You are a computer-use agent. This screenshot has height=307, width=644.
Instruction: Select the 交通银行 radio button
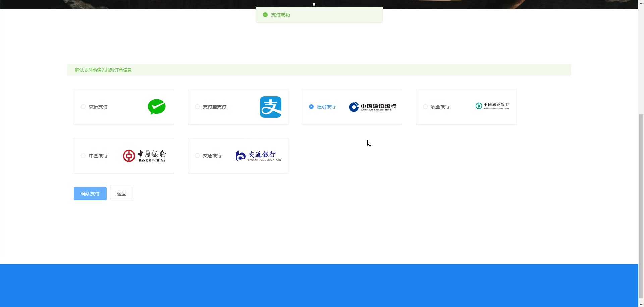[x=197, y=156]
